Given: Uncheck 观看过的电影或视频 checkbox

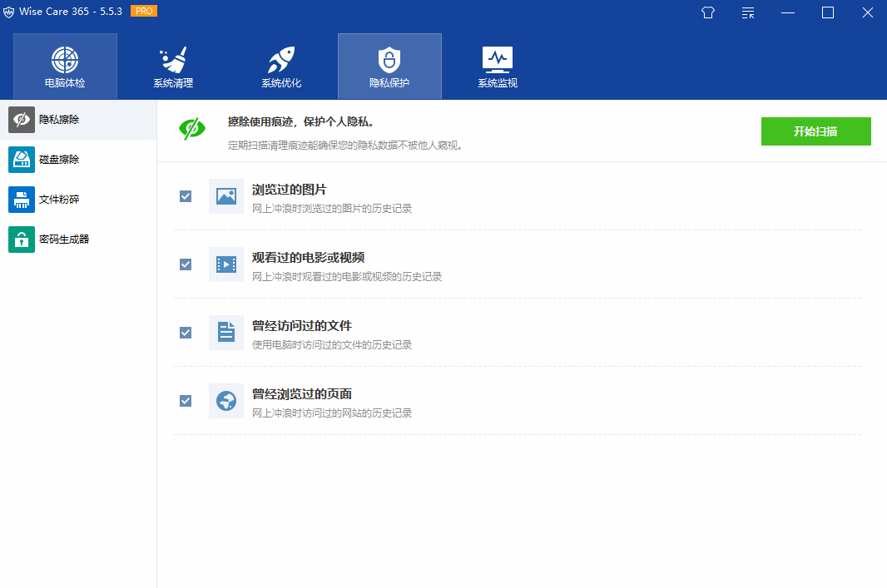Looking at the screenshot, I should click(186, 264).
